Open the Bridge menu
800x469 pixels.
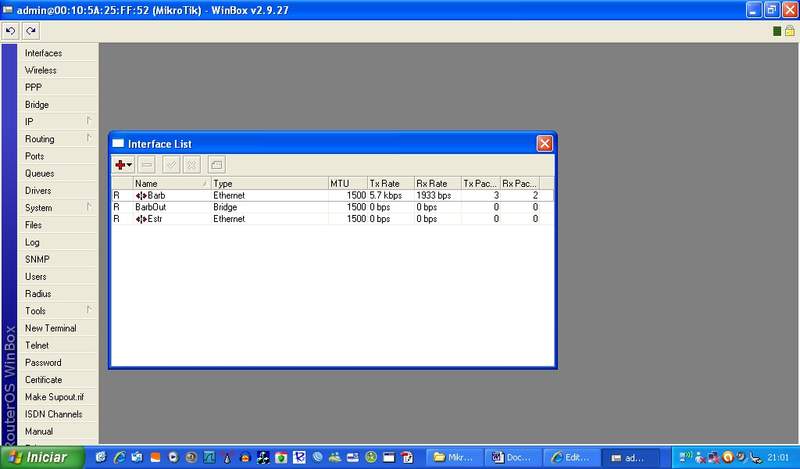point(37,105)
